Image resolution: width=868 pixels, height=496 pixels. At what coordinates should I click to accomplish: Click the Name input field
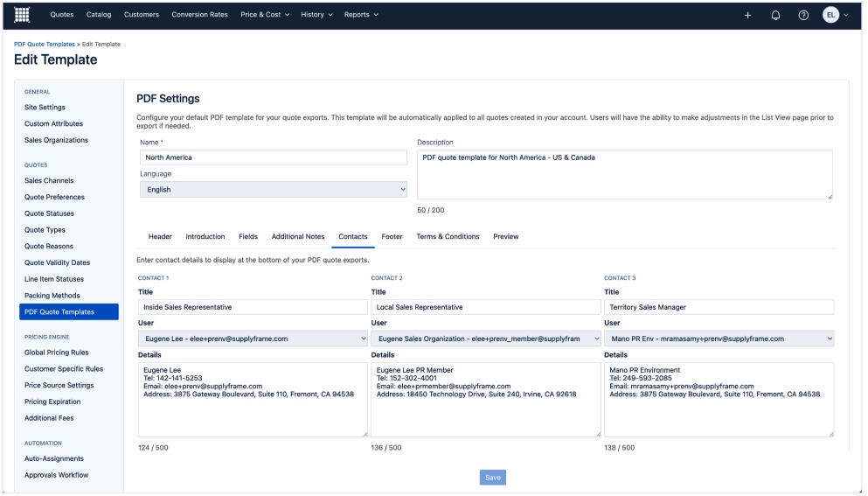coord(273,157)
